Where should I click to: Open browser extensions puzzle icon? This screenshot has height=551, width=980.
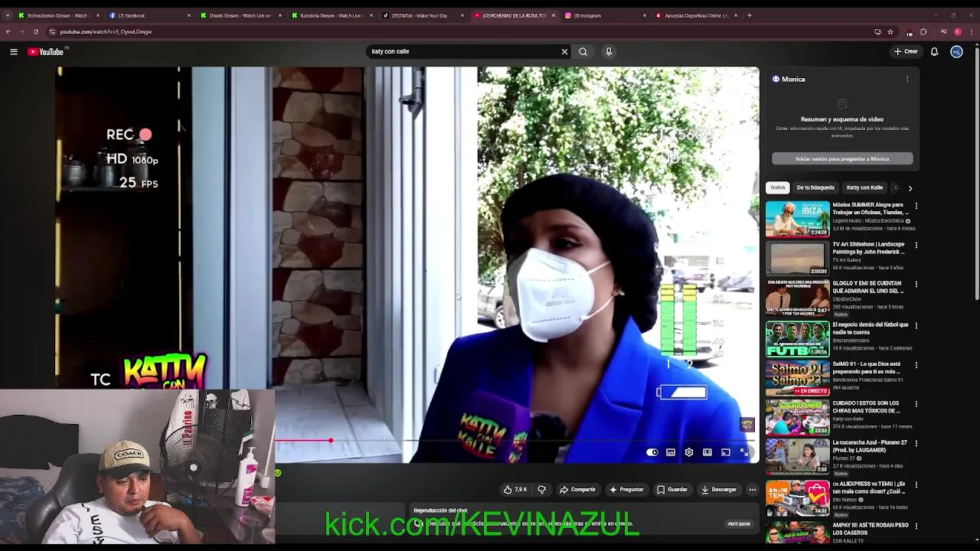(x=923, y=31)
